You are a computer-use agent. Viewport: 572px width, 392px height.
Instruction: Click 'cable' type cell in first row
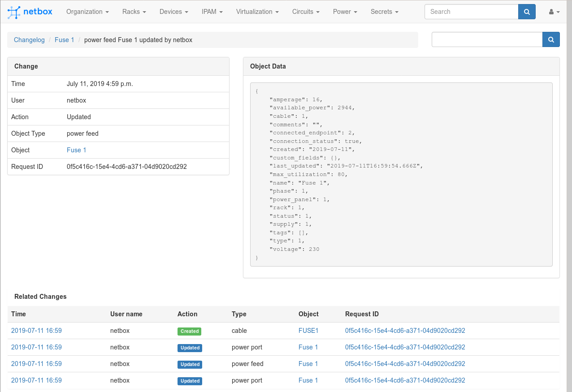click(x=239, y=331)
